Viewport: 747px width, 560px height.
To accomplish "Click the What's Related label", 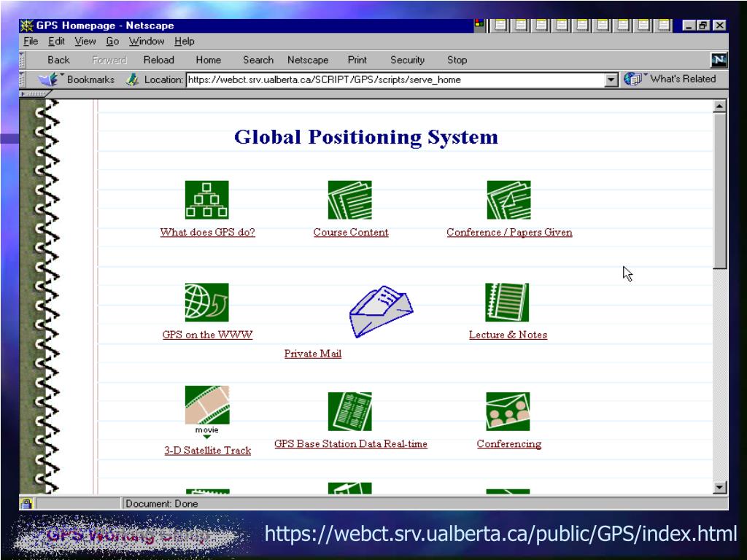I will (683, 79).
